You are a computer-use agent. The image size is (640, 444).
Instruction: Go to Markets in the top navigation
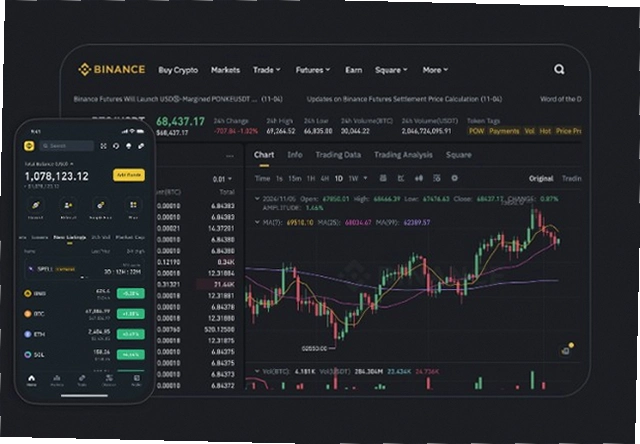pyautogui.click(x=225, y=70)
